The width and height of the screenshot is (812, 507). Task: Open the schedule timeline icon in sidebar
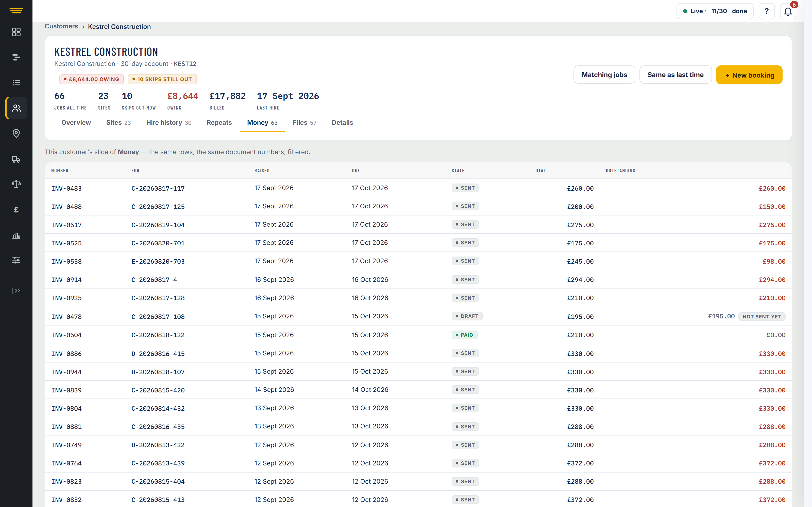coord(16,57)
